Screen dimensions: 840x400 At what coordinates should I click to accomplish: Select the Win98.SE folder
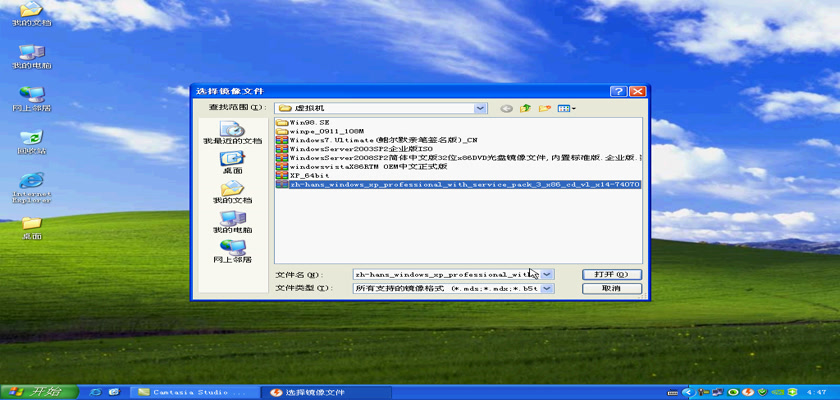(308, 121)
